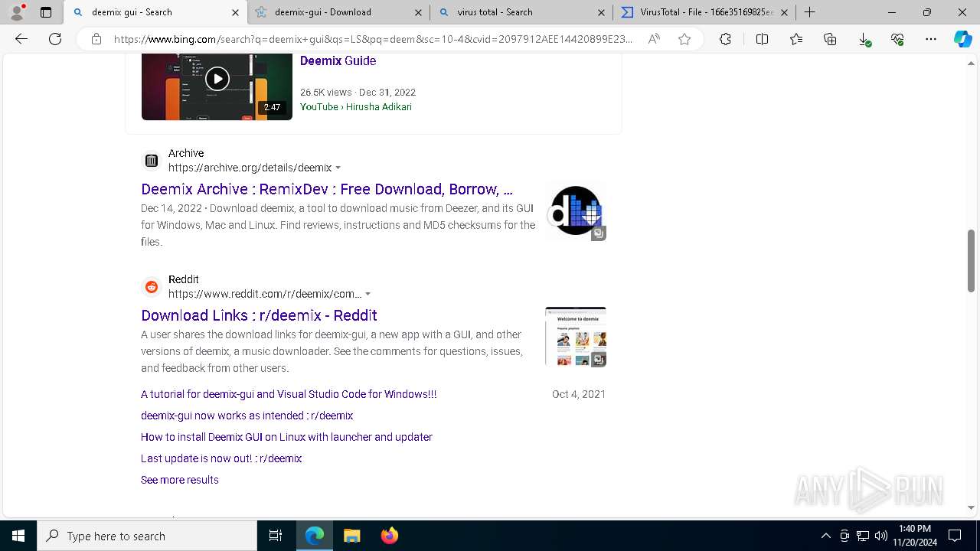980x551 pixels.
Task: Close the deemix-gui - Download tab
Action: (418, 12)
